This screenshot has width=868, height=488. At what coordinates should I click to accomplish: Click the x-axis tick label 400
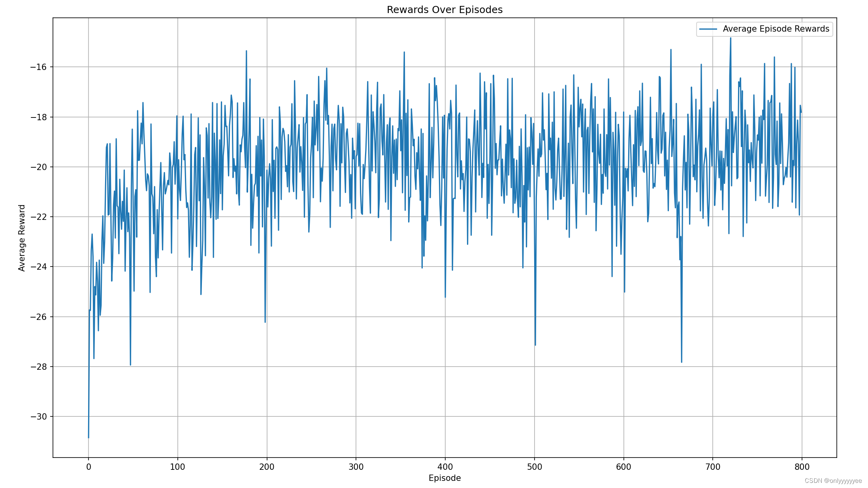(445, 467)
